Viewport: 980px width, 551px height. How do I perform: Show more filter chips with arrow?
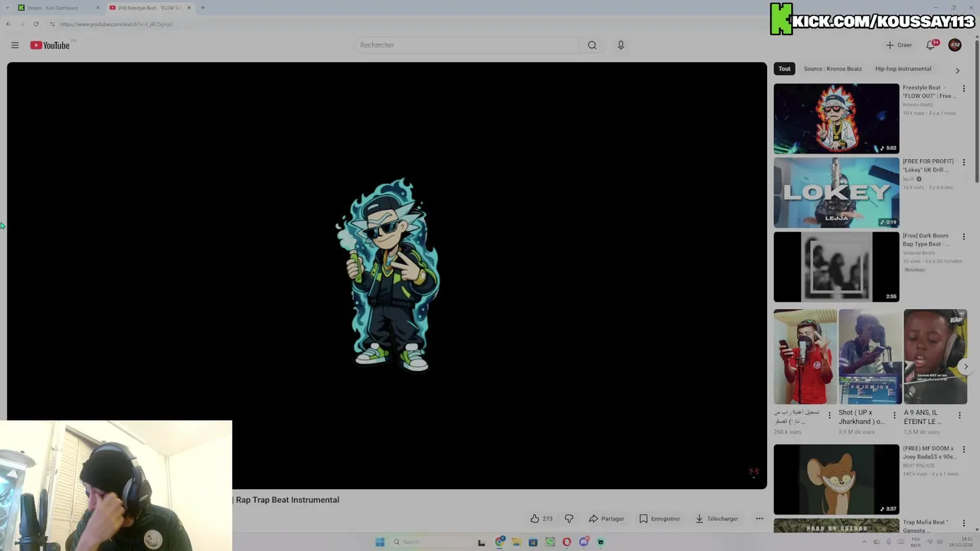(957, 70)
